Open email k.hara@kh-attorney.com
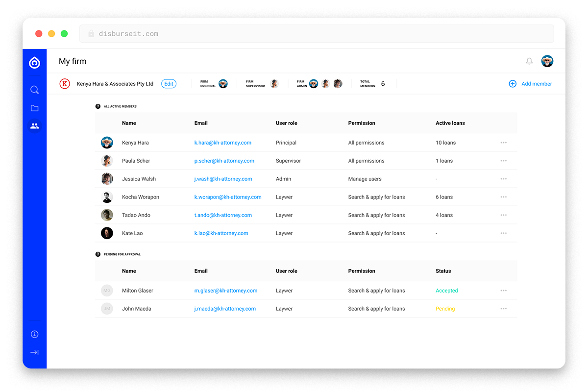588x392 pixels. [x=223, y=143]
